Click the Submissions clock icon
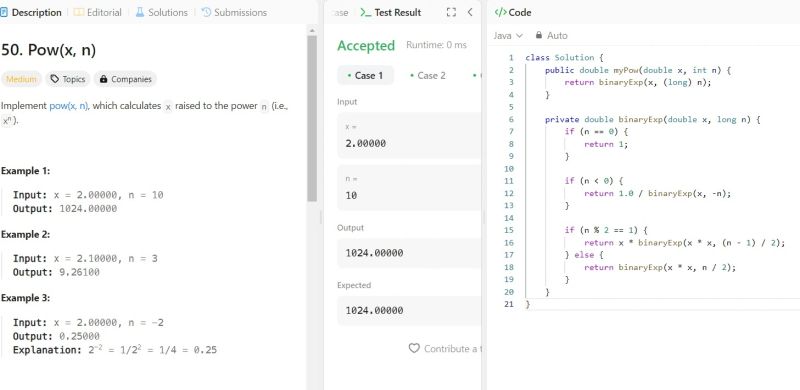The height and width of the screenshot is (390, 800). 206,12
